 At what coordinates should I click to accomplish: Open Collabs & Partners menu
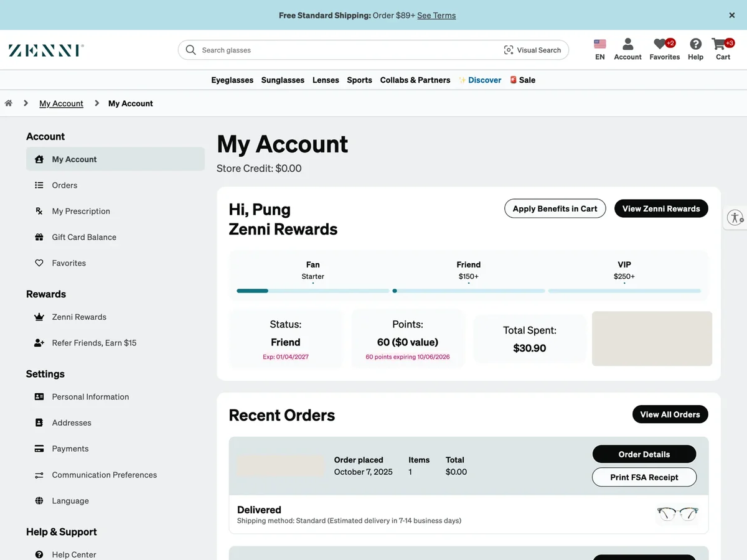click(x=415, y=80)
